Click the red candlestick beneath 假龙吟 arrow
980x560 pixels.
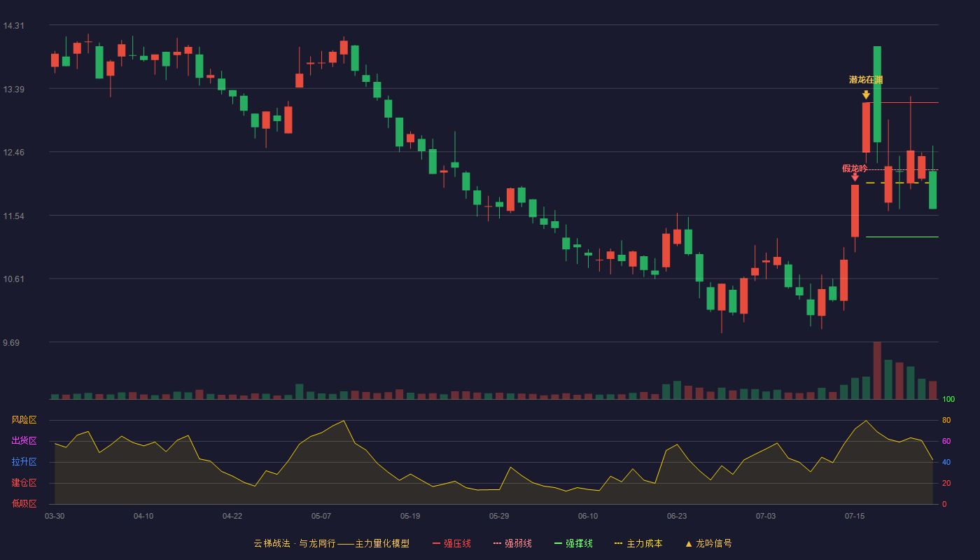(855, 211)
